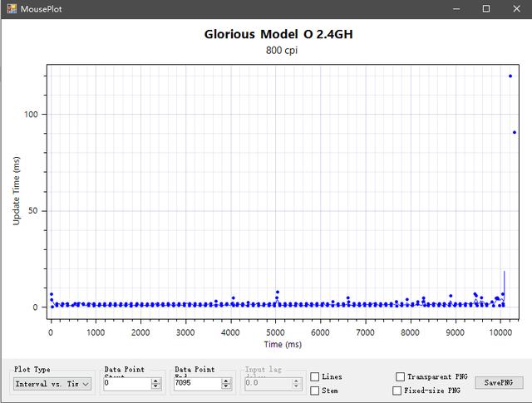Enable the Stem checkbox

315,391
